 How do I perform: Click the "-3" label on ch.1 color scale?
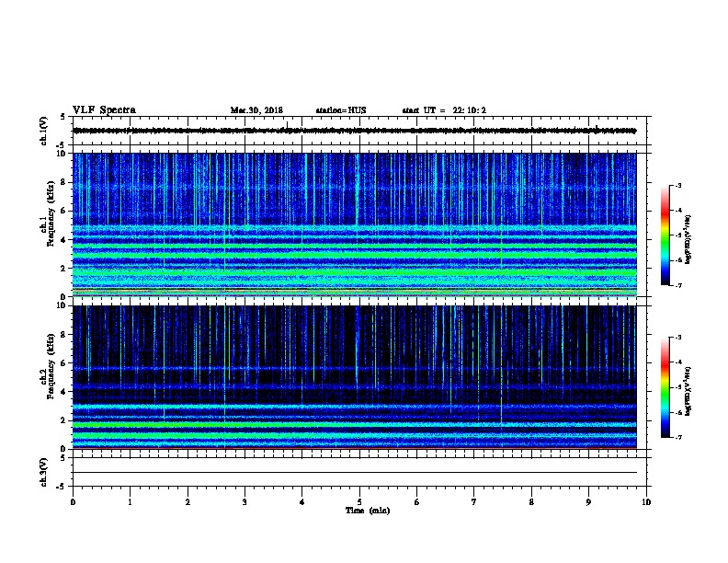pyautogui.click(x=677, y=185)
